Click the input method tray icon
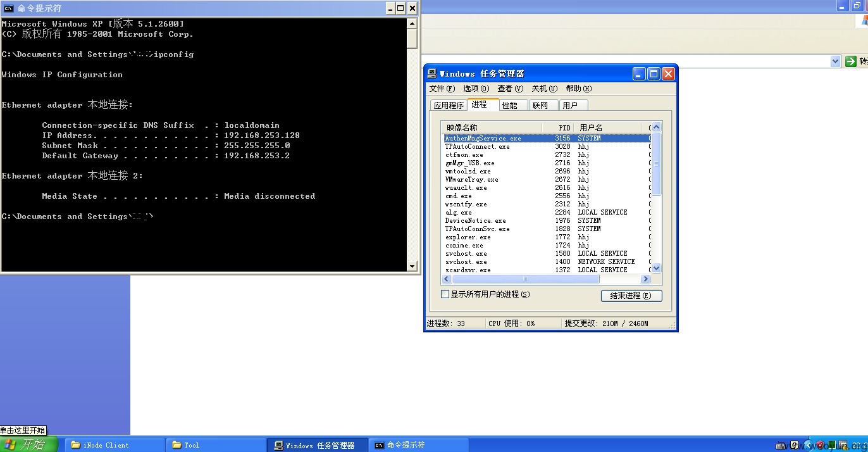868x452 pixels. pyautogui.click(x=795, y=445)
